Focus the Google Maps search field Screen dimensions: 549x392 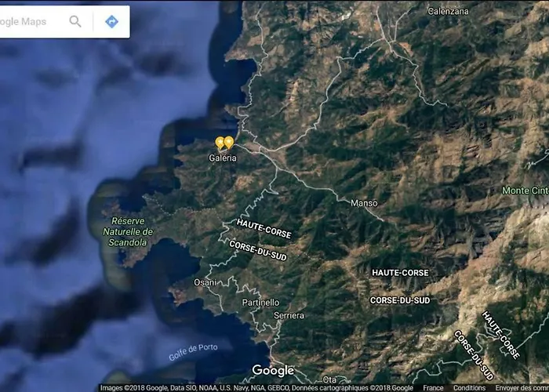pos(31,21)
